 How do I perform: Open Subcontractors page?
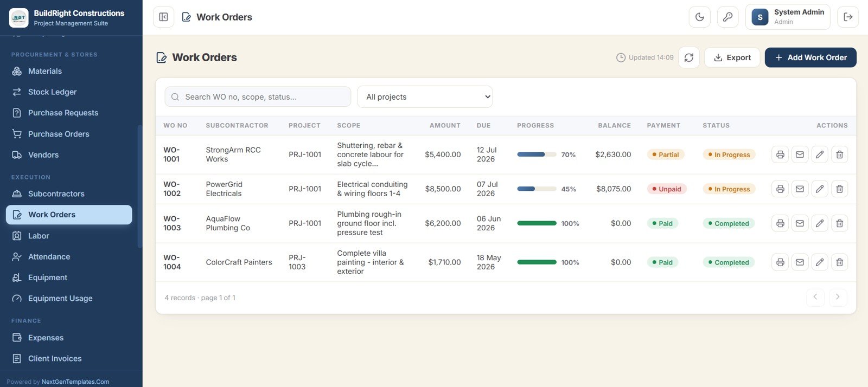69,193
